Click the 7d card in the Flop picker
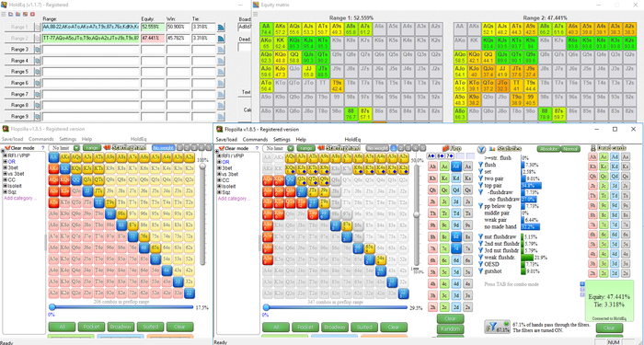Image resolution: width=644 pixels, height=345 pixels. pyautogui.click(x=456, y=248)
